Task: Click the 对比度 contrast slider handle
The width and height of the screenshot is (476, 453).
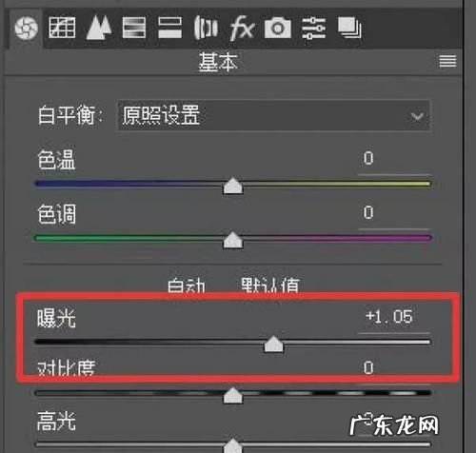Action: click(x=233, y=395)
